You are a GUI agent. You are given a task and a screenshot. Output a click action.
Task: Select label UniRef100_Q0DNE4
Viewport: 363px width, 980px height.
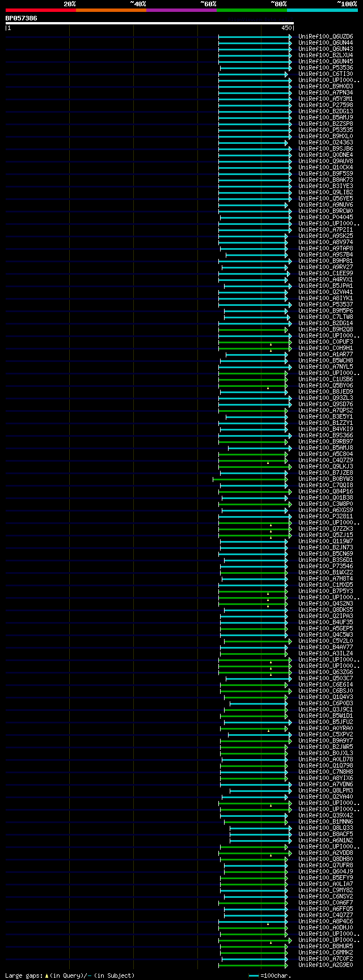pyautogui.click(x=326, y=155)
